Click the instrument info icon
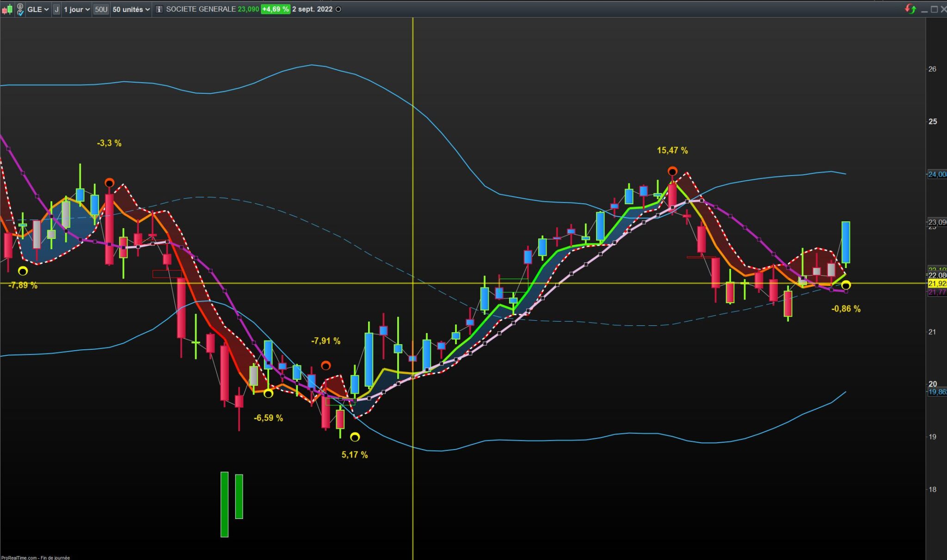The width and height of the screenshot is (947, 560). point(159,9)
